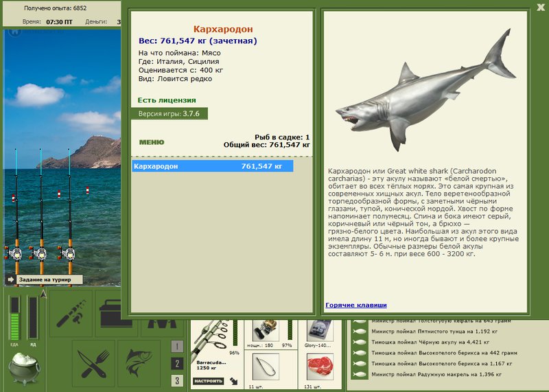Click fish icon beside Радужную макрель log entry
The image size is (549, 392).
pyautogui.click(x=360, y=374)
